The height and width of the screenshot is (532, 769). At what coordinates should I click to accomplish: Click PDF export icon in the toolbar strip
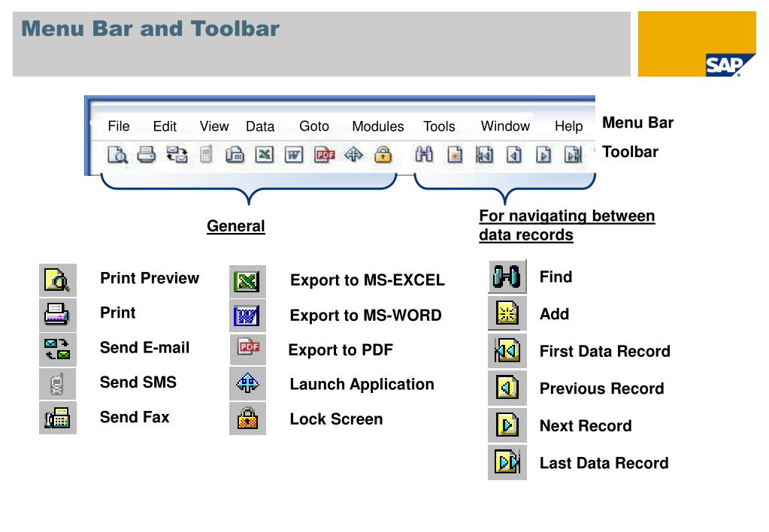pyautogui.click(x=324, y=155)
